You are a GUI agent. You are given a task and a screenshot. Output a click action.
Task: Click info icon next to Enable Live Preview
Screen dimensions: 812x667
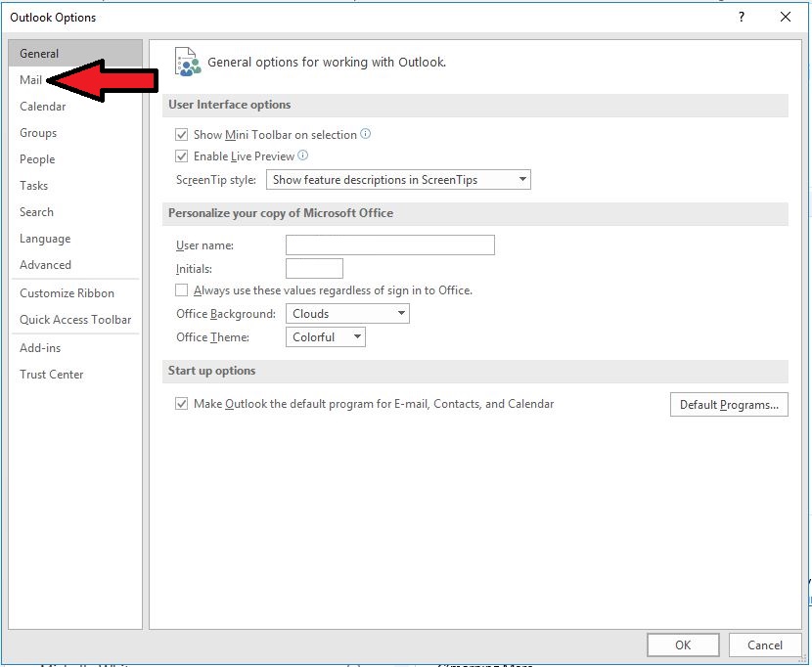[x=303, y=156]
